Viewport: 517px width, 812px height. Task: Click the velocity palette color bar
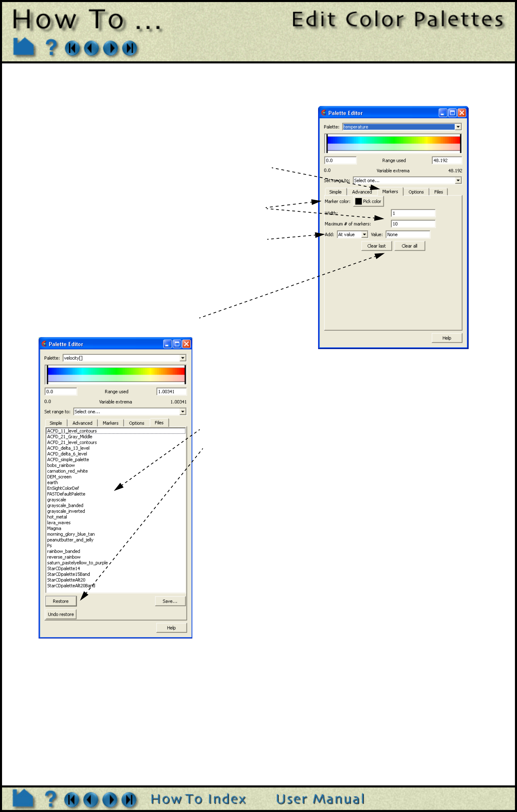(x=116, y=374)
